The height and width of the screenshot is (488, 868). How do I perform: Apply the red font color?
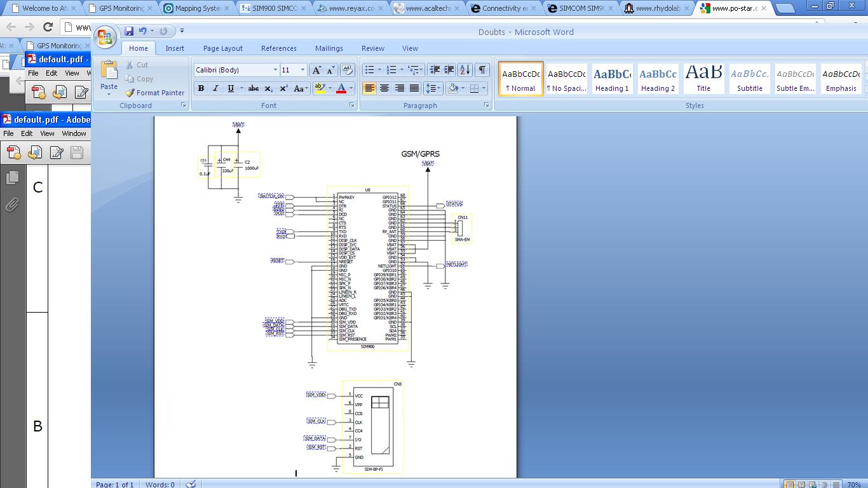(341, 88)
